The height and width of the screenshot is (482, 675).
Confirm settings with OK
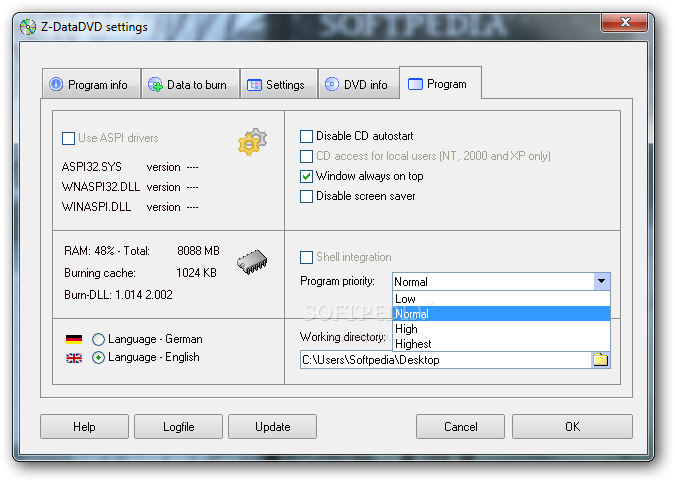(572, 426)
